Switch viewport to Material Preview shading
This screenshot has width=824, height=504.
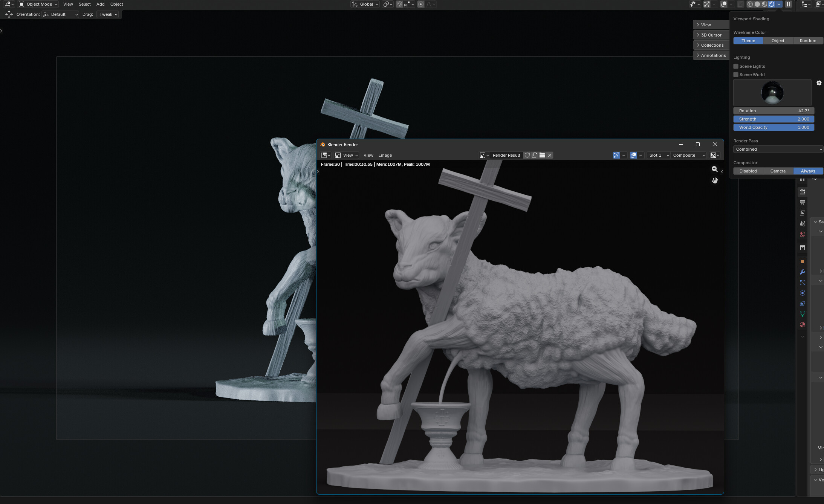tap(764, 4)
